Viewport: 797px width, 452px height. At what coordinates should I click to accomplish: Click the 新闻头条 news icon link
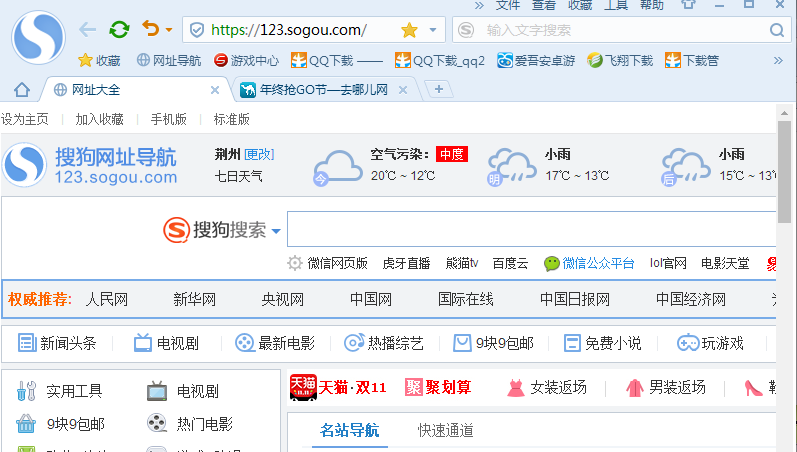pyautogui.click(x=57, y=343)
